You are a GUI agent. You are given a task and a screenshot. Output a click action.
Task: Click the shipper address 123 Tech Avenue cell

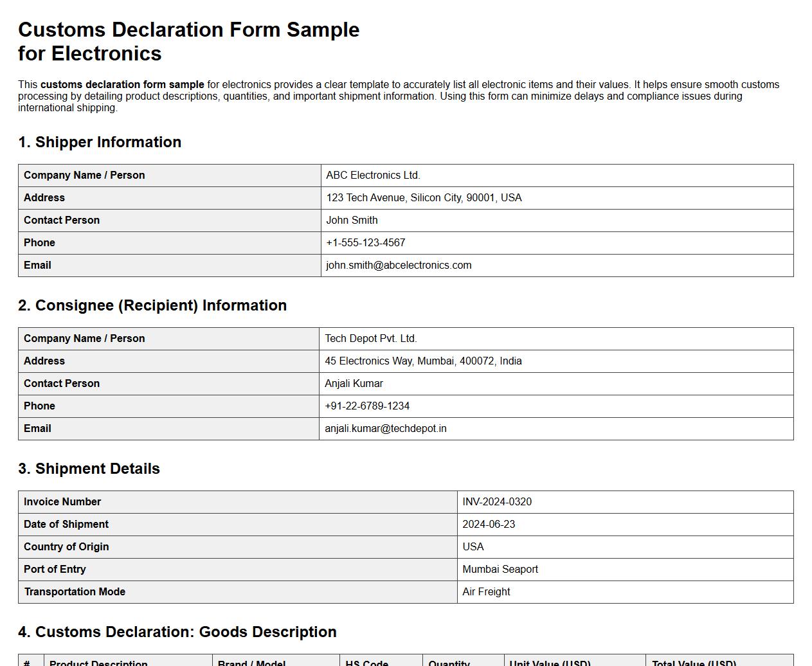pos(424,197)
